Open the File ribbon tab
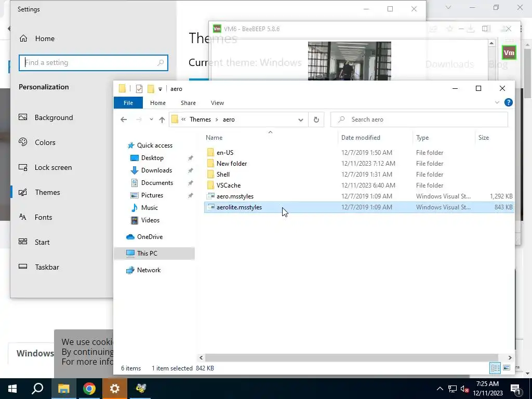Screen dimensions: 532x399 pos(128,103)
